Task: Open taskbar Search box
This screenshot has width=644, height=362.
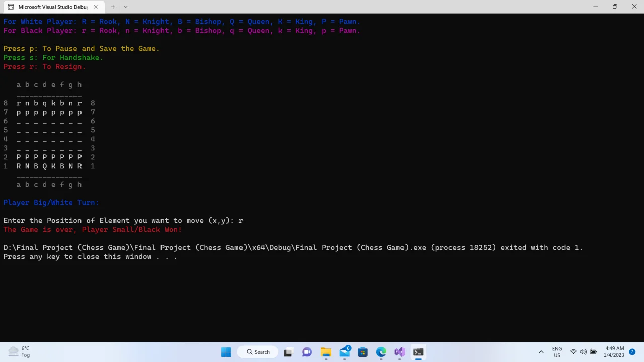Action: tap(258, 352)
